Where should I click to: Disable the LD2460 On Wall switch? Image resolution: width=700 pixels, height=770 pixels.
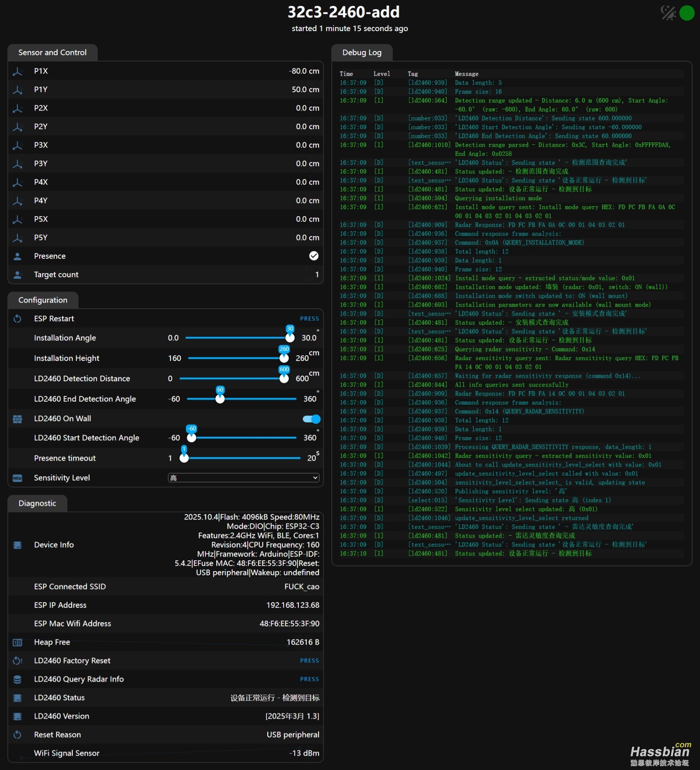point(312,419)
